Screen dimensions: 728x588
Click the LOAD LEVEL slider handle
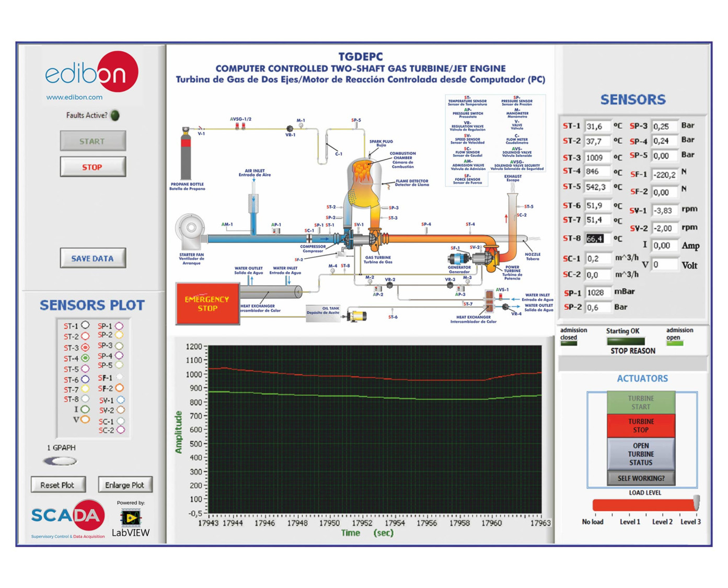pyautogui.click(x=696, y=503)
